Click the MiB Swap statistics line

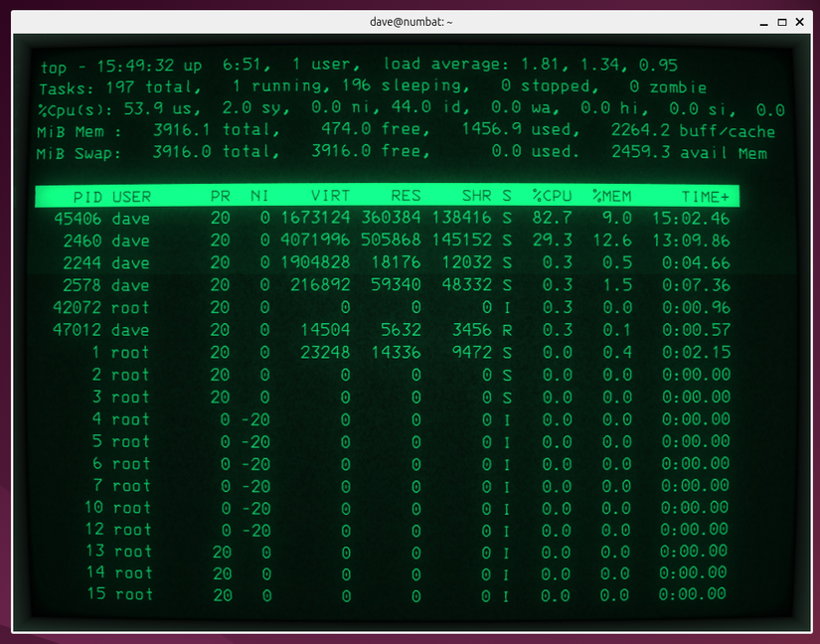298,152
